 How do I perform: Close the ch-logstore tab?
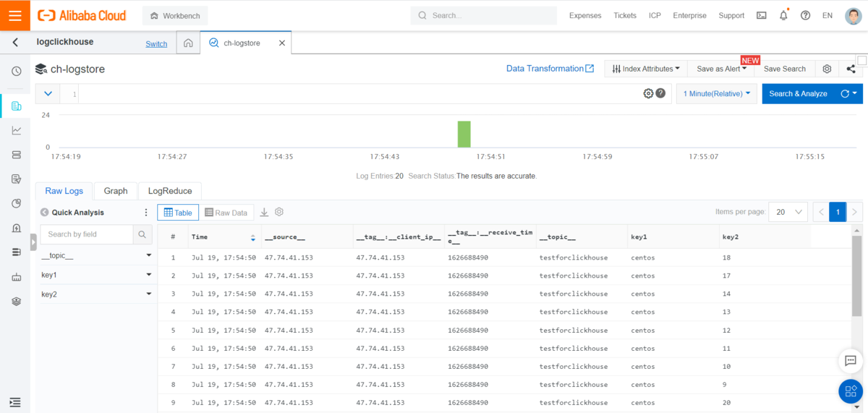282,43
